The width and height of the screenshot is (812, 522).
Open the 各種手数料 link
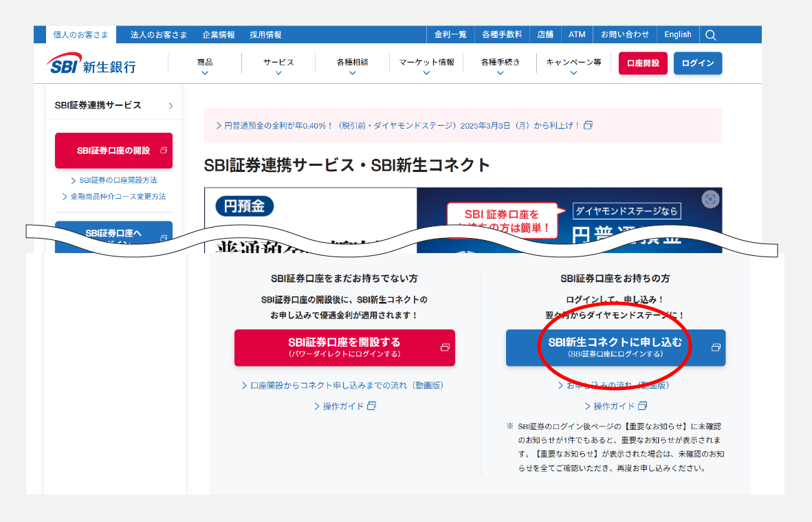click(x=502, y=34)
